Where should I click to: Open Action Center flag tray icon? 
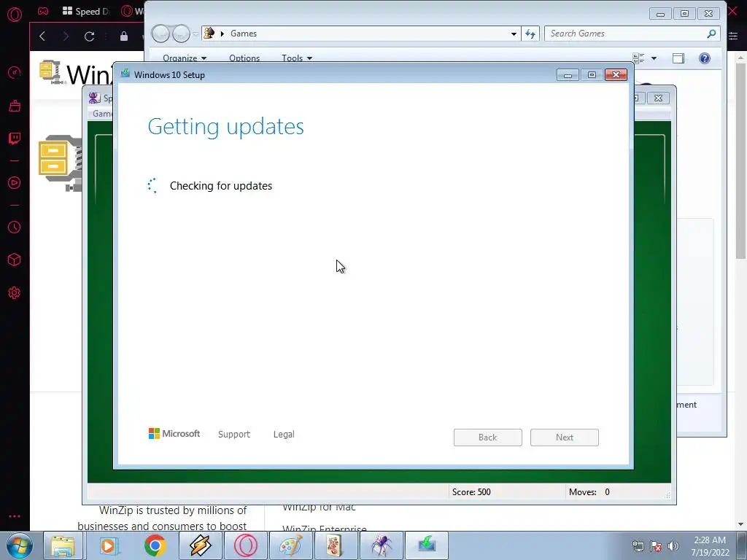tap(656, 546)
